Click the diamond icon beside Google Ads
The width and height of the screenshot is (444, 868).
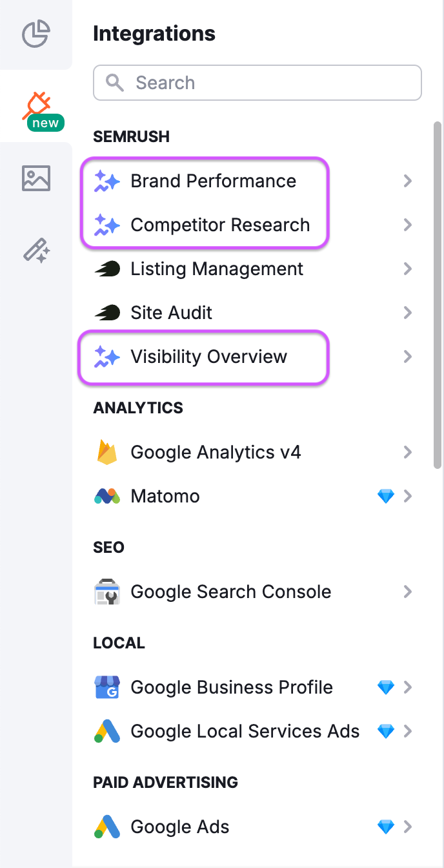click(x=386, y=827)
